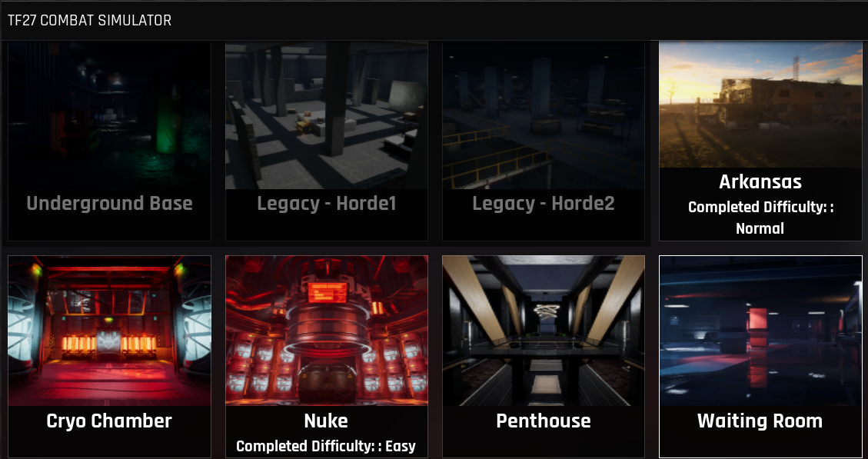Screen dimensions: 868x459
Task: Click the Cryo Chamber title text
Action: pos(110,421)
